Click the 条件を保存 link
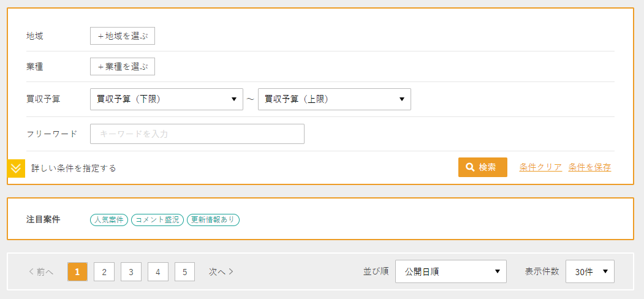Image resolution: width=644 pixels, height=299 pixels. coord(589,167)
